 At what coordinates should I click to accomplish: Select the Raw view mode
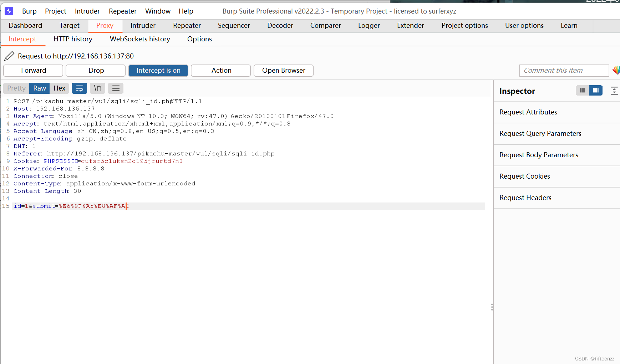click(x=40, y=88)
